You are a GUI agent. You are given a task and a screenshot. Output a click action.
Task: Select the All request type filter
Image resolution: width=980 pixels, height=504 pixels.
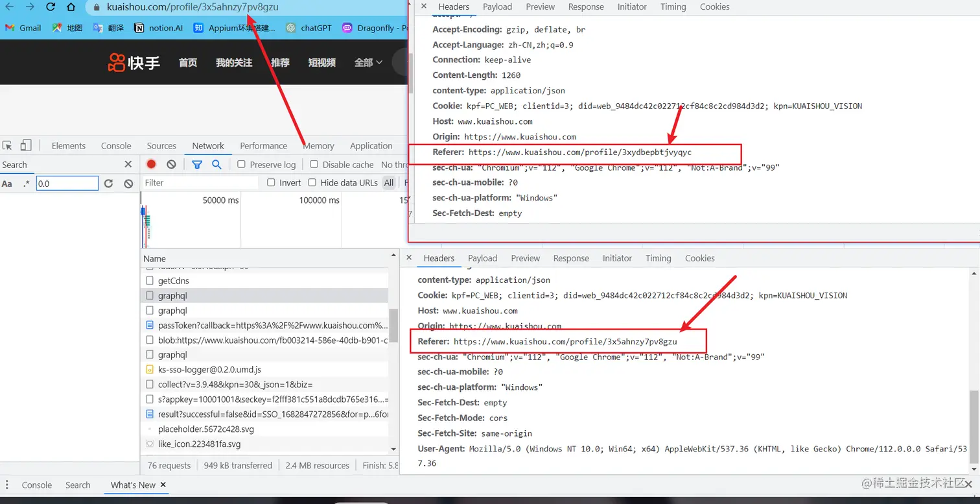[389, 183]
